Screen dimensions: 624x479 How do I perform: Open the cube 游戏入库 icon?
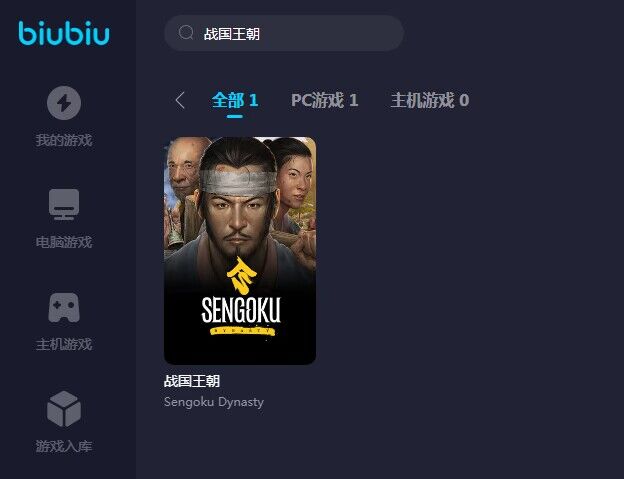[64, 409]
